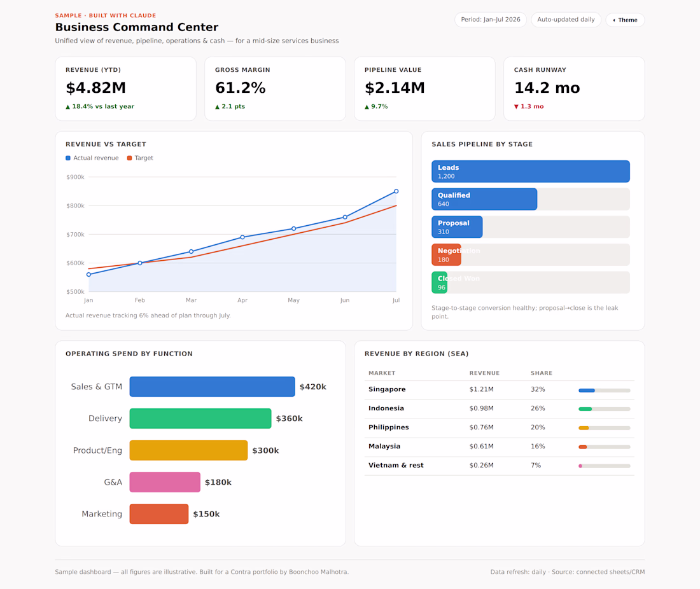Click the Leads 1,200 pipeline bar
This screenshot has width=700, height=589.
coord(530,171)
